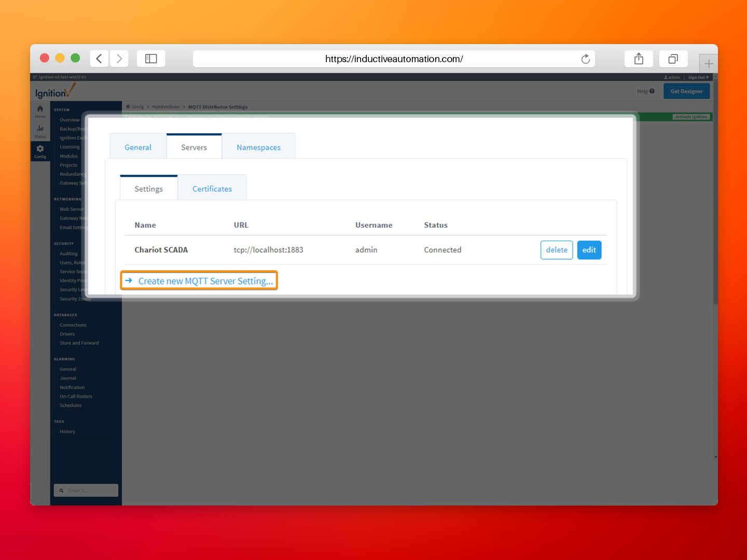This screenshot has height=560, width=747.
Task: Open Create new MQTT Server Setting link
Action: 205,281
